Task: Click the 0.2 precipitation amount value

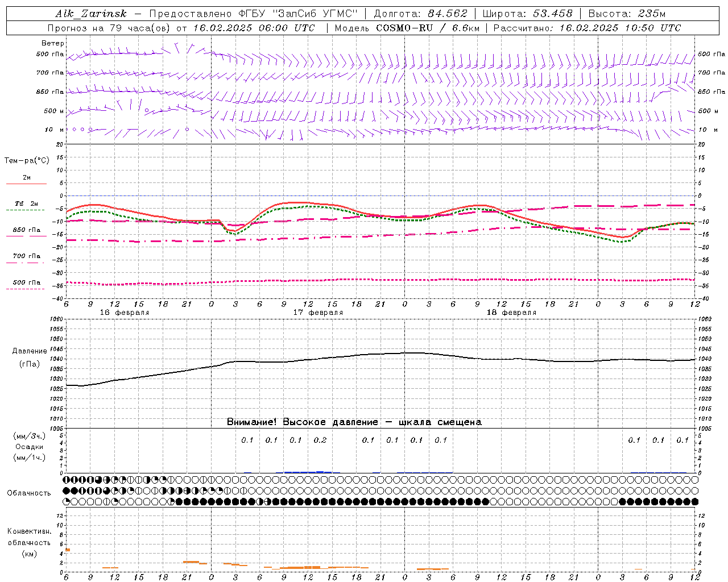Action: [x=320, y=440]
